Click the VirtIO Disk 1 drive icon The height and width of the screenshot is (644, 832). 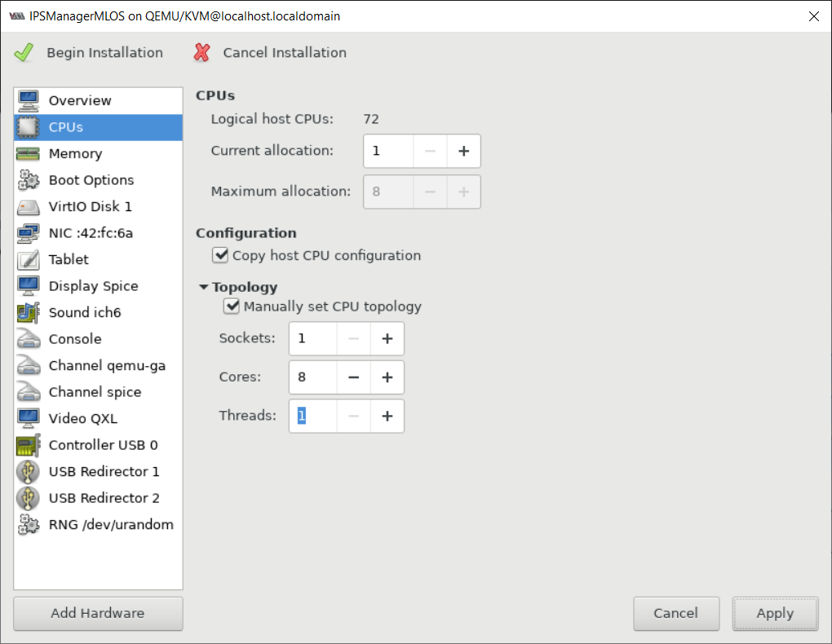pyautogui.click(x=28, y=207)
